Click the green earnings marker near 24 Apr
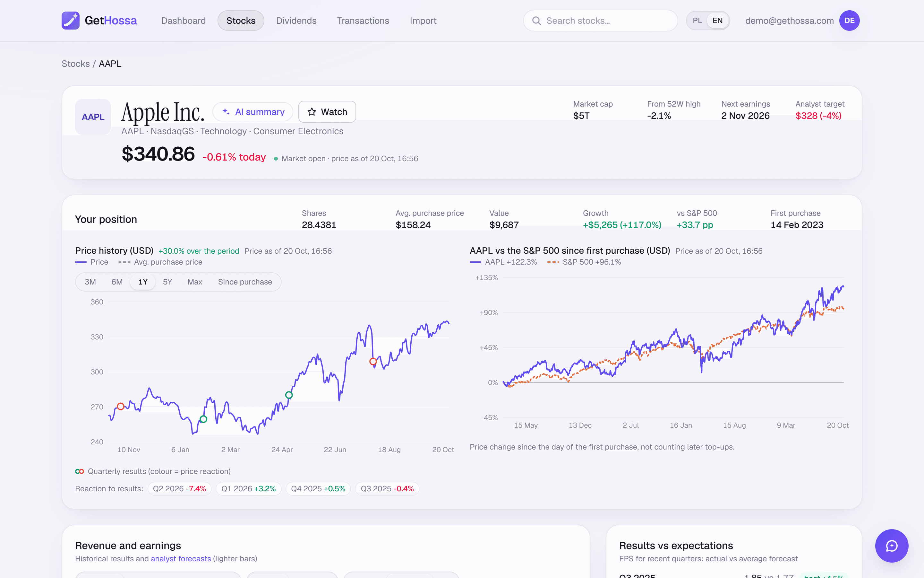 (x=289, y=395)
